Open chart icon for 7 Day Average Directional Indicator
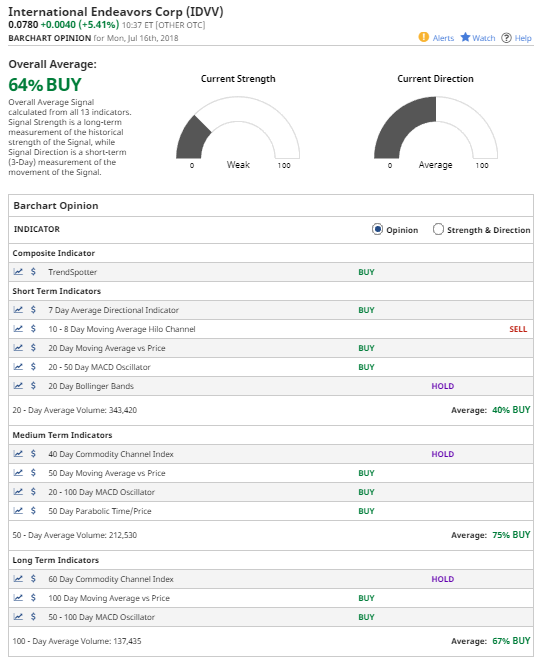 (x=18, y=310)
